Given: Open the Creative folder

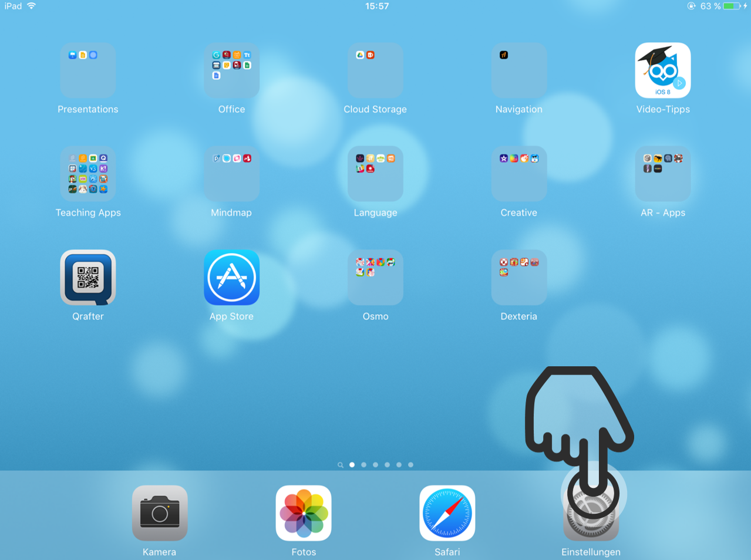Looking at the screenshot, I should point(519,174).
